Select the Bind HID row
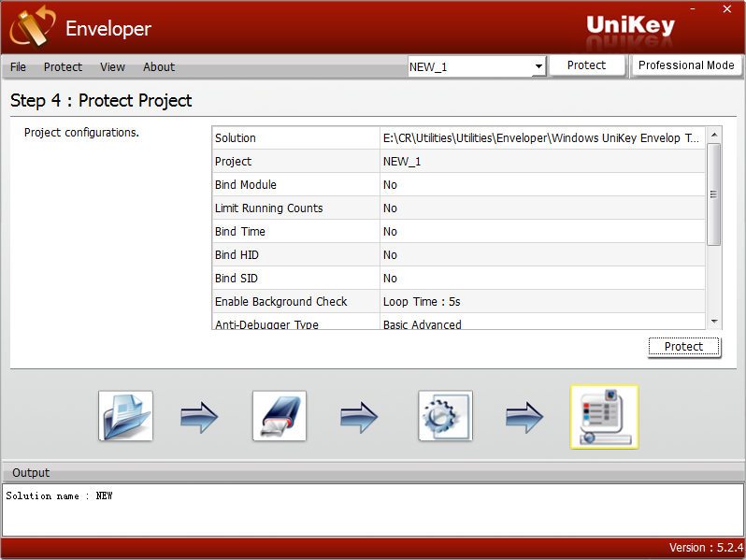The image size is (746, 560). 459,254
